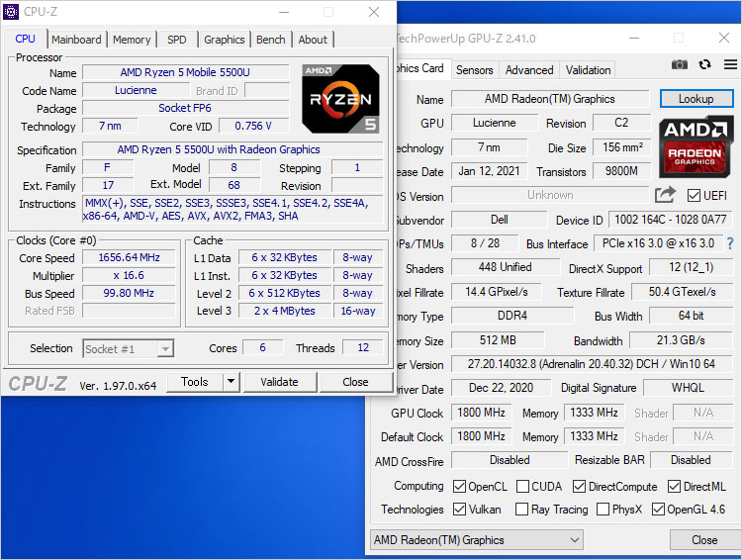Refresh GPU-Z data with the refresh icon

point(704,64)
